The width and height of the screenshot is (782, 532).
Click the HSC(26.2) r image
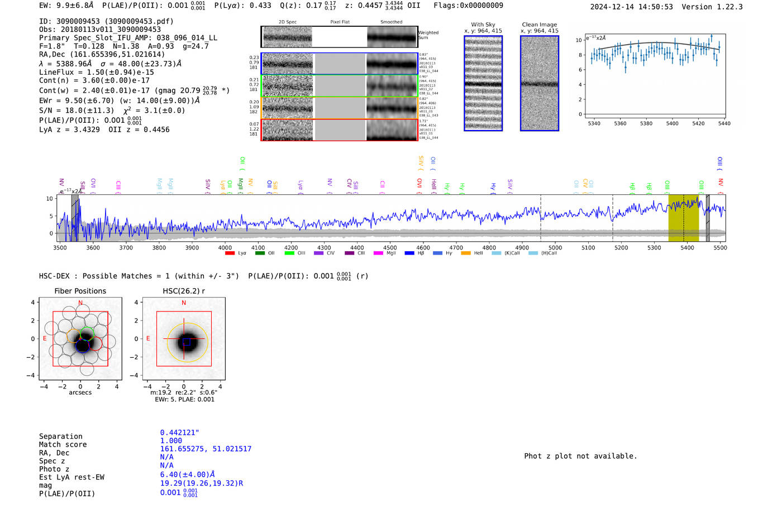click(184, 339)
